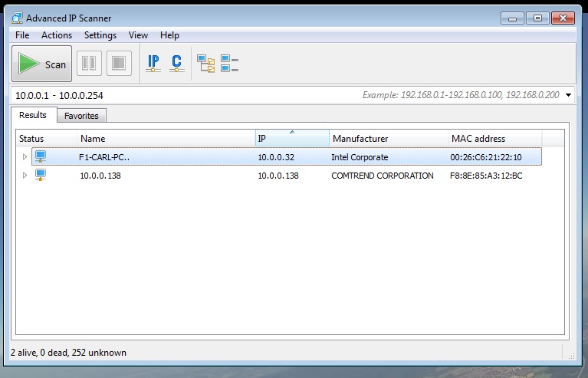
Task: Select the computer icon for F1-CARL-PC
Action: tap(41, 156)
